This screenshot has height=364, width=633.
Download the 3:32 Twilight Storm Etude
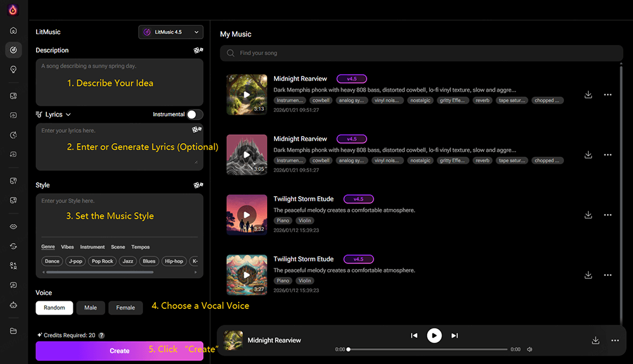[588, 215]
